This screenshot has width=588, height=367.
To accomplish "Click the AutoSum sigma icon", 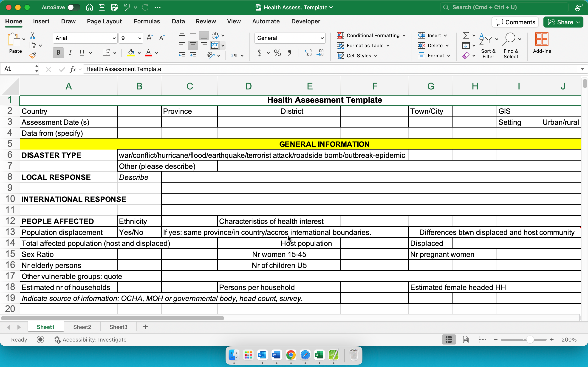I will pos(466,35).
